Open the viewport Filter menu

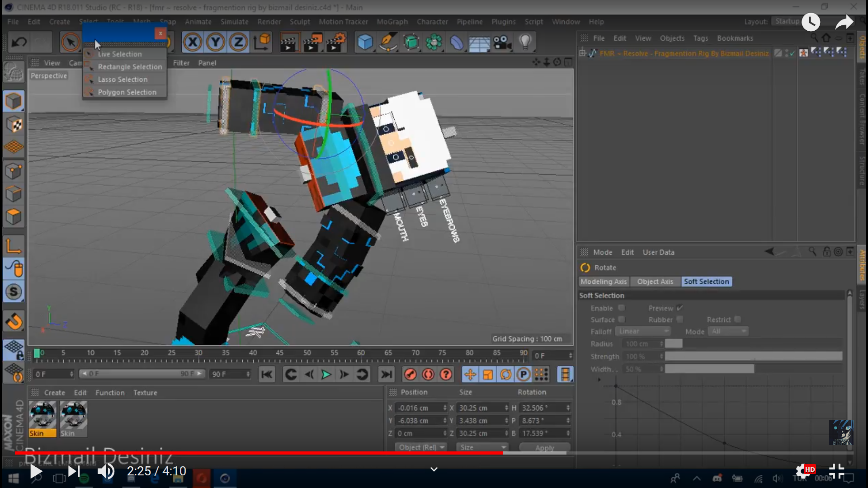[x=181, y=63]
